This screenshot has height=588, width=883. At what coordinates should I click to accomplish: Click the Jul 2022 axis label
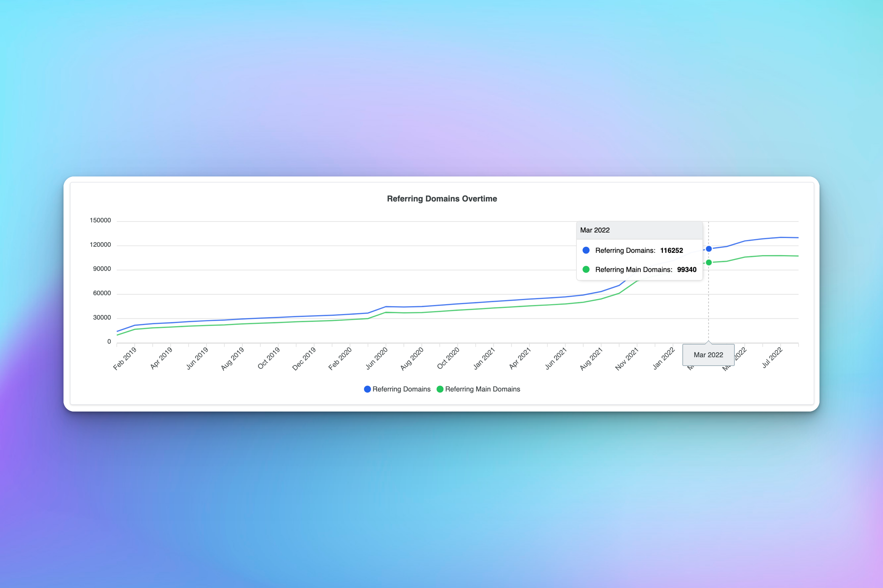(772, 357)
